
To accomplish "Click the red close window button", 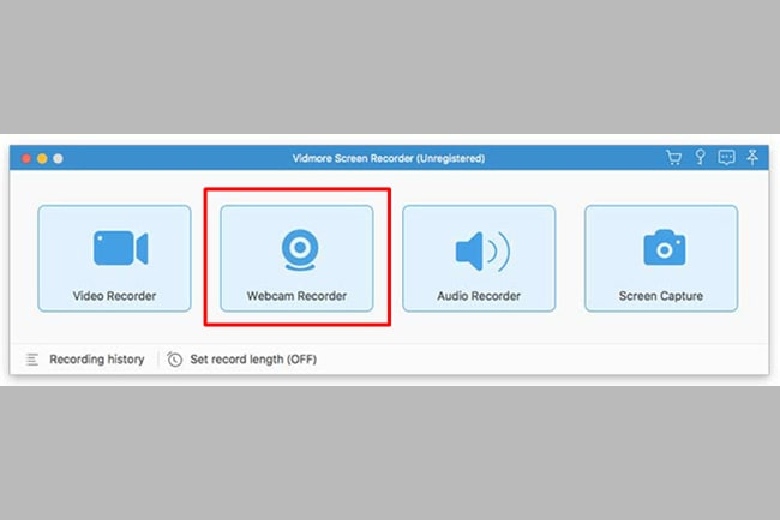I will [x=26, y=159].
